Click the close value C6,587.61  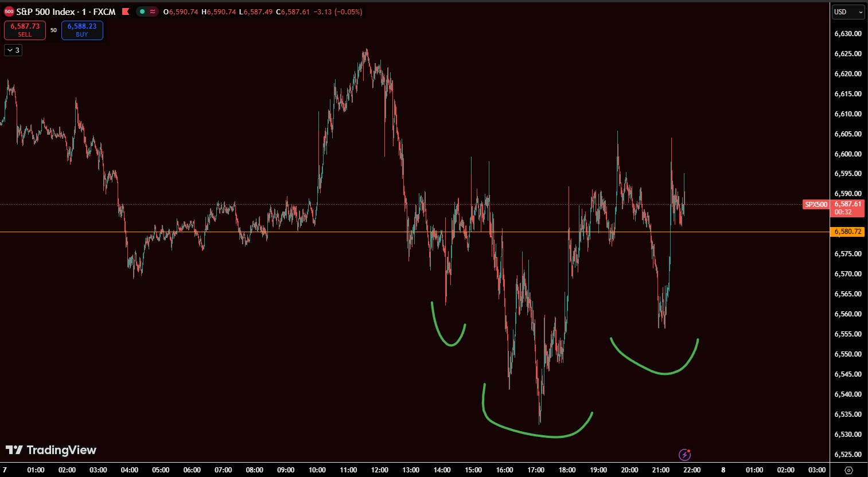pos(293,11)
